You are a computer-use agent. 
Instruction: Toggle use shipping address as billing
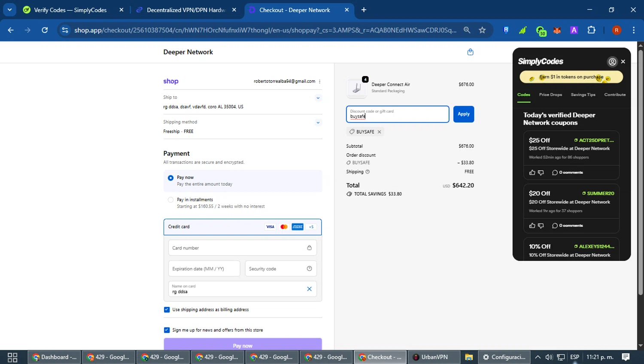[x=167, y=309]
